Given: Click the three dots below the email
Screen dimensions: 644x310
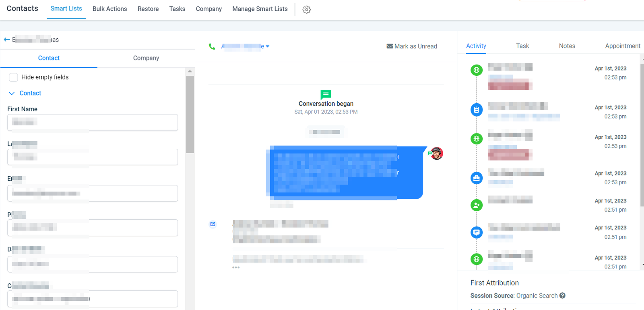Looking at the screenshot, I should (x=236, y=267).
